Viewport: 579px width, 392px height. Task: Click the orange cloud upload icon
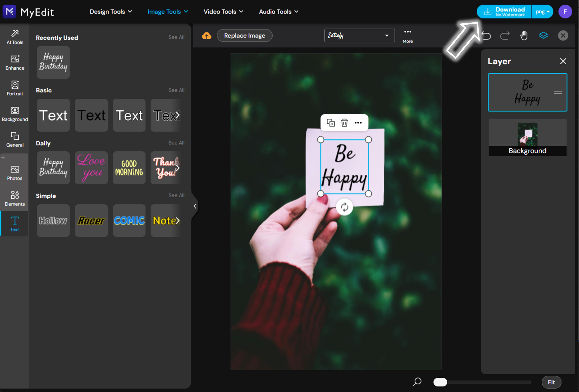207,36
